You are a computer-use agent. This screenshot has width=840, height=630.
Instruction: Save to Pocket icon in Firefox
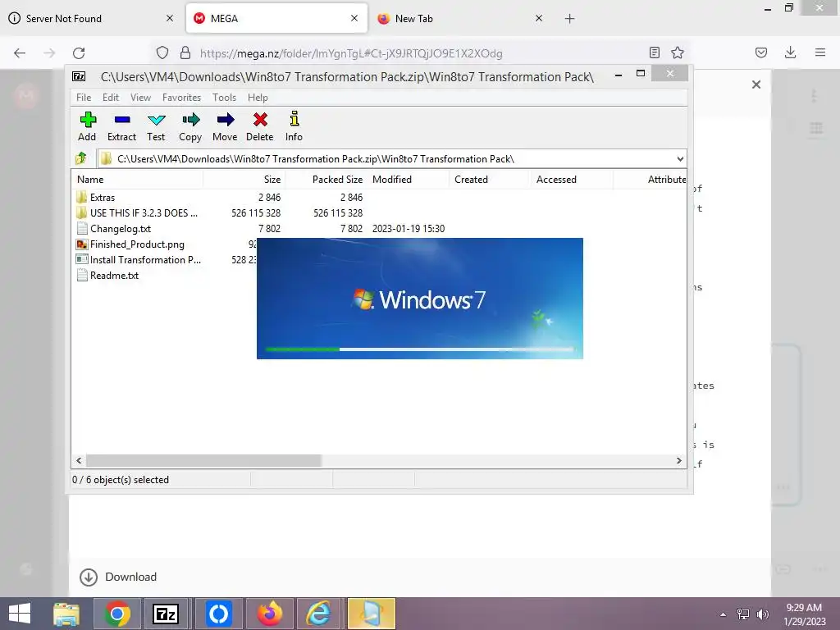[x=761, y=52]
